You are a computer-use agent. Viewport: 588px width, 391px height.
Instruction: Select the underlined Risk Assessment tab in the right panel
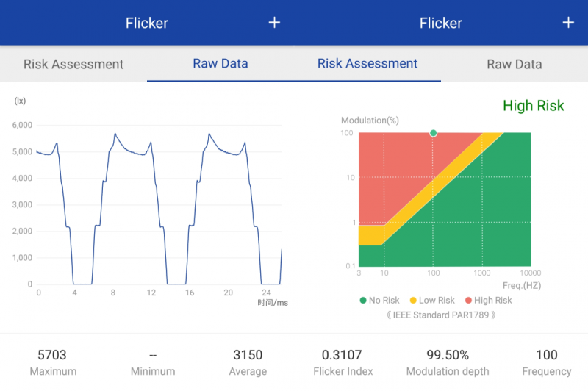367,64
